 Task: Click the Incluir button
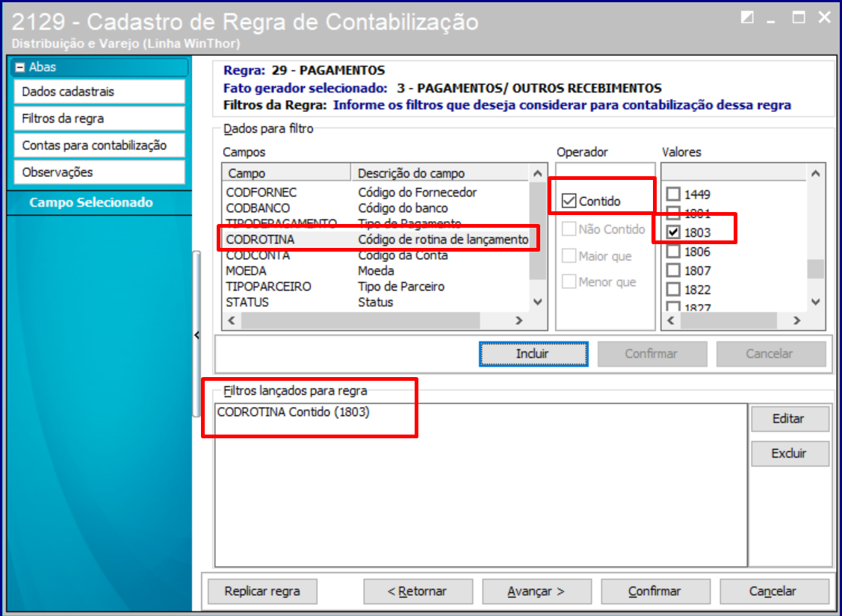pos(533,354)
